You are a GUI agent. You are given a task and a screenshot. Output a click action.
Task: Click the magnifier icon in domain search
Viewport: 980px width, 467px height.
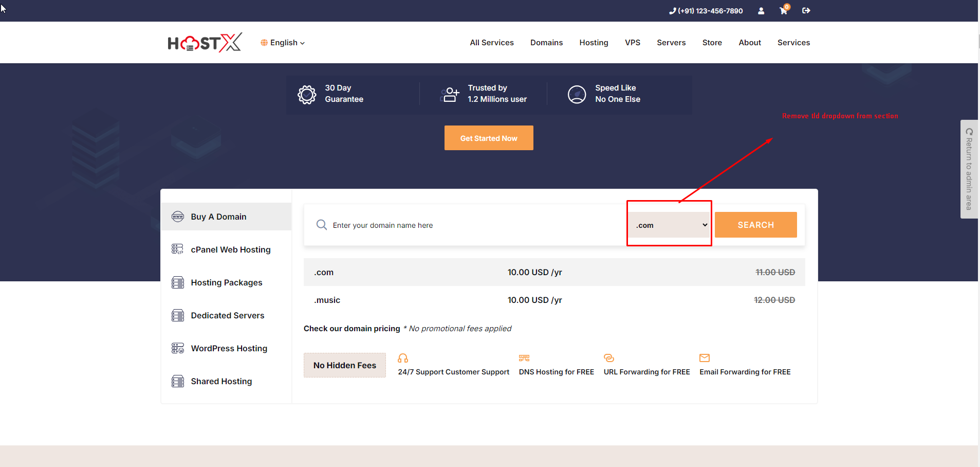[x=322, y=225]
